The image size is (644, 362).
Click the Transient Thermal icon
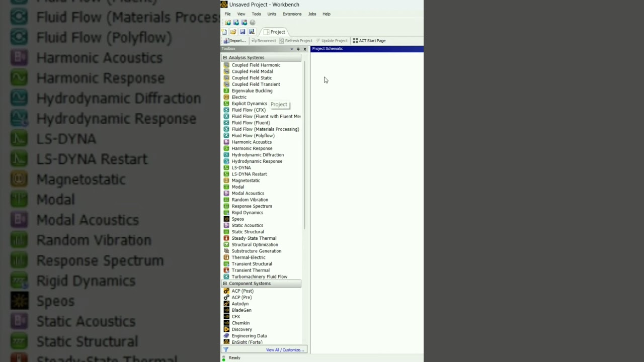(x=226, y=270)
